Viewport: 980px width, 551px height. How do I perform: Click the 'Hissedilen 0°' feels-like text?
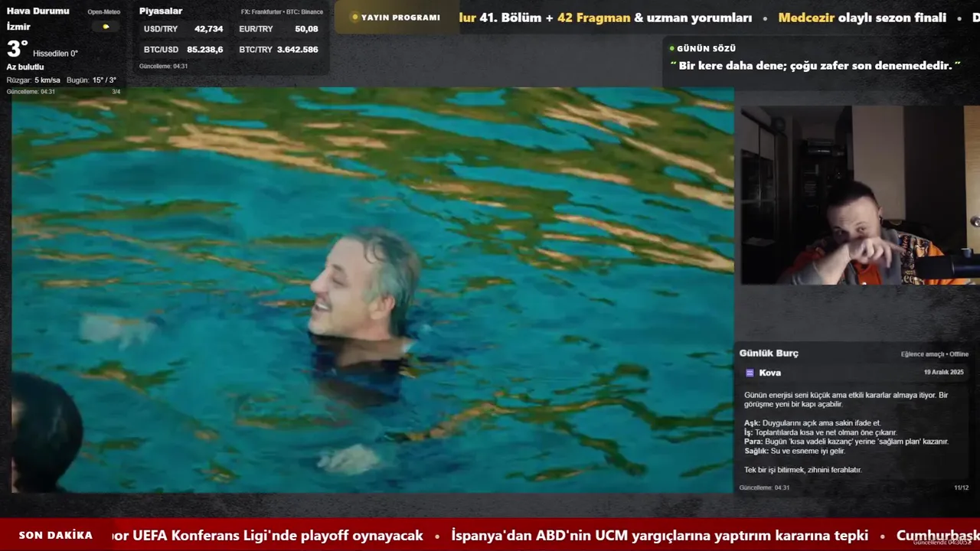pyautogui.click(x=55, y=54)
